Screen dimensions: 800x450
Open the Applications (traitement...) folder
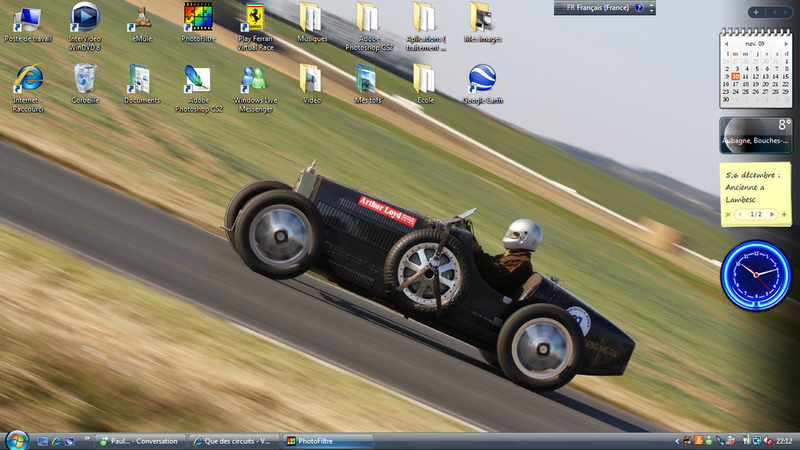(426, 27)
